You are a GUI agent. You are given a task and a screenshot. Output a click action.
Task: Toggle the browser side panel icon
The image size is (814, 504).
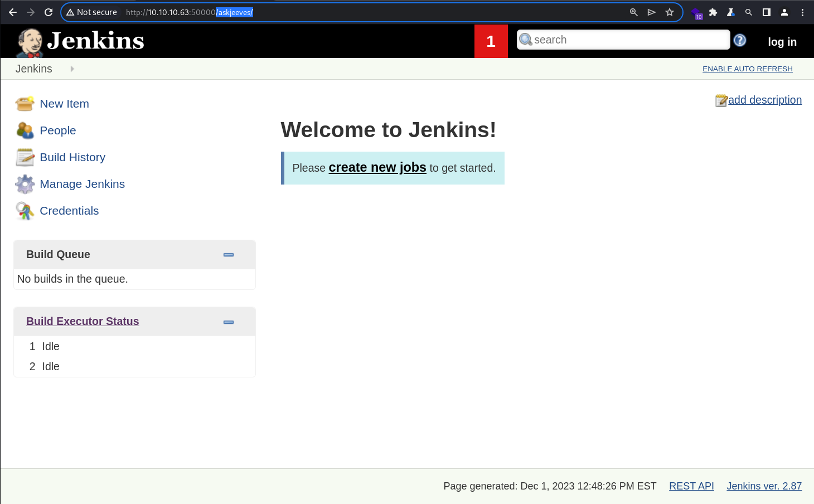[767, 12]
